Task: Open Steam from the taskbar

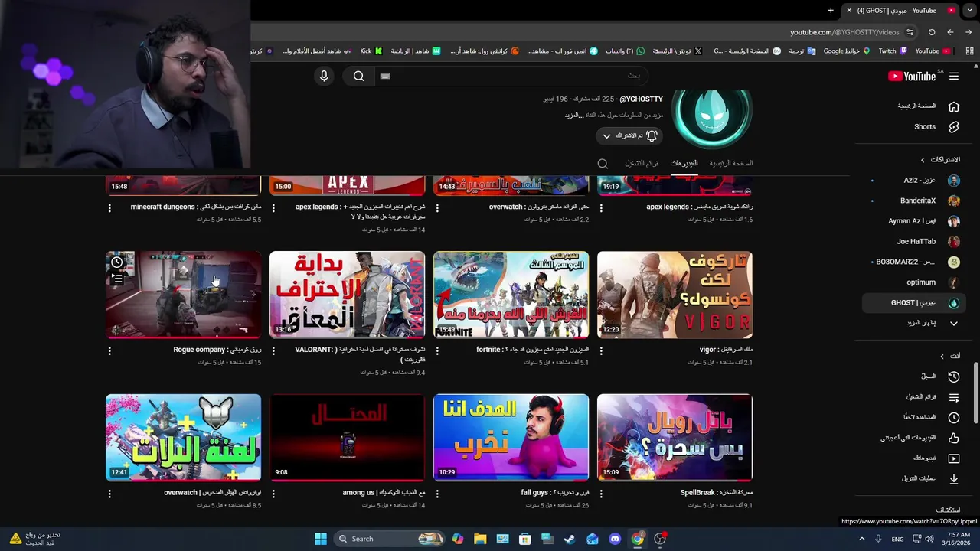Action: pos(570,539)
